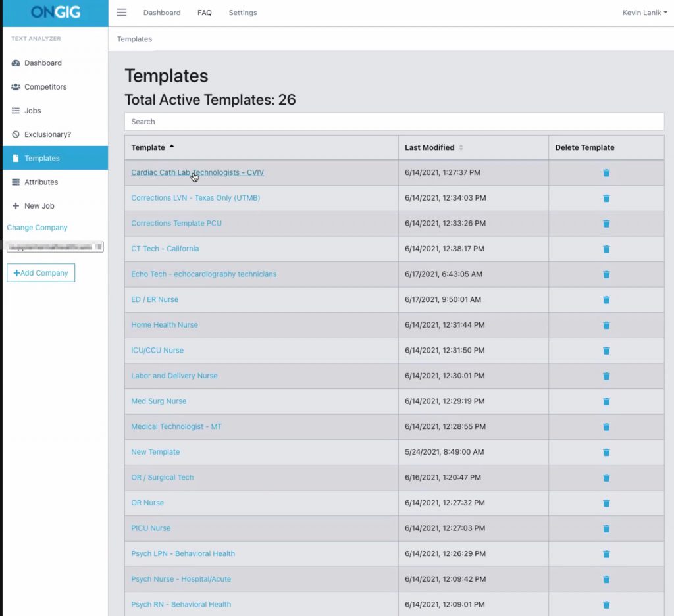The width and height of the screenshot is (674, 616).
Task: Click the Delete Template column header
Action: (x=606, y=147)
